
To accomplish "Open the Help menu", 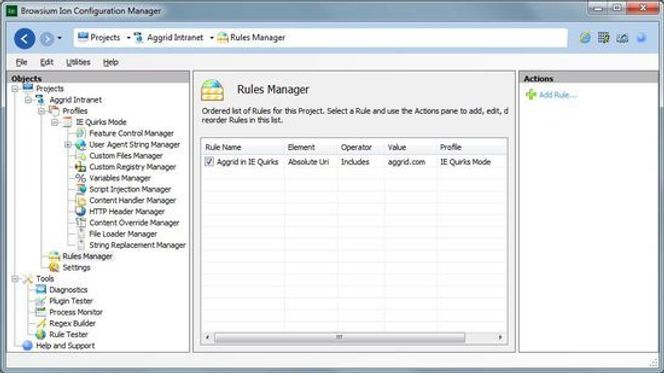I will [111, 62].
